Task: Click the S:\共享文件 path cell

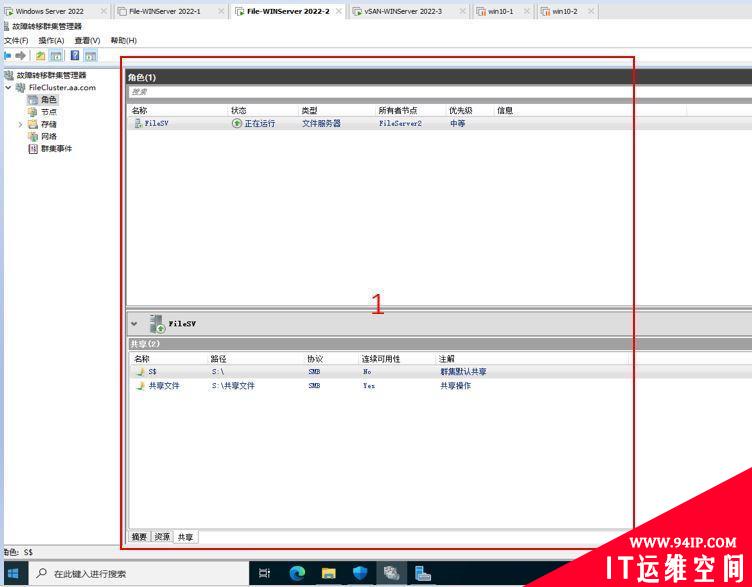Action: click(x=233, y=386)
